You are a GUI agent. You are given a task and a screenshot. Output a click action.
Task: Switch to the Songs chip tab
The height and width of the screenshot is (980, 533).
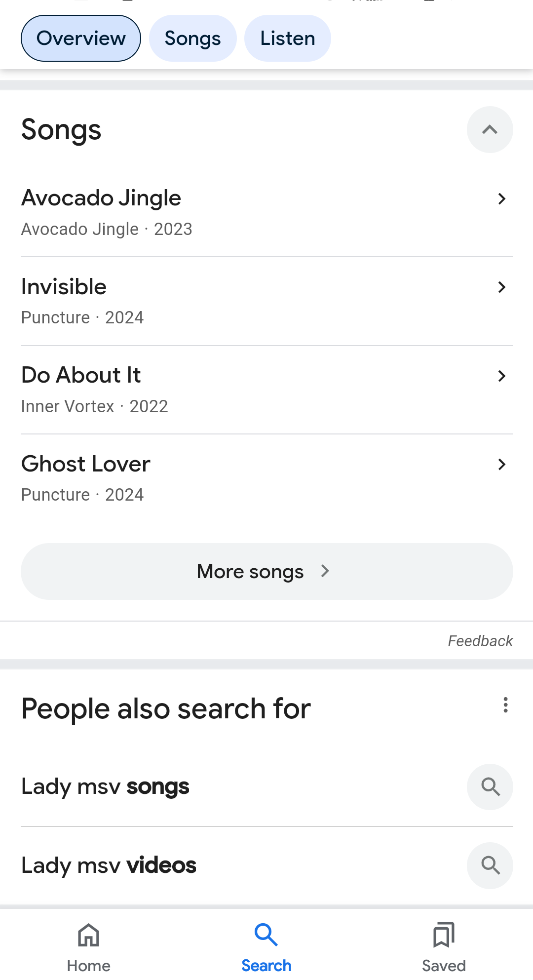coord(192,39)
